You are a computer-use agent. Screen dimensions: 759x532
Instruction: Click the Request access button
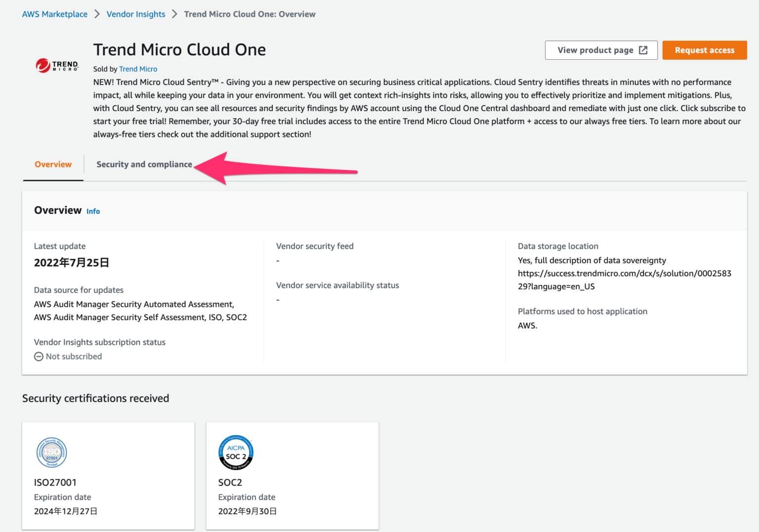(x=704, y=50)
